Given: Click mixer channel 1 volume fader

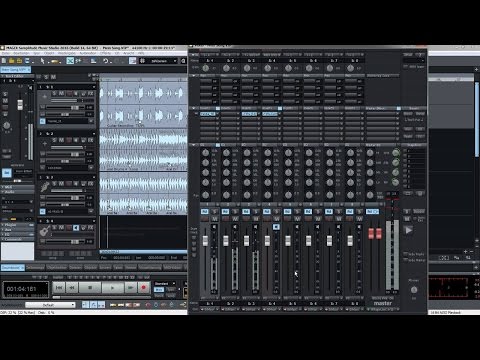Looking at the screenshot, I should (x=205, y=241).
